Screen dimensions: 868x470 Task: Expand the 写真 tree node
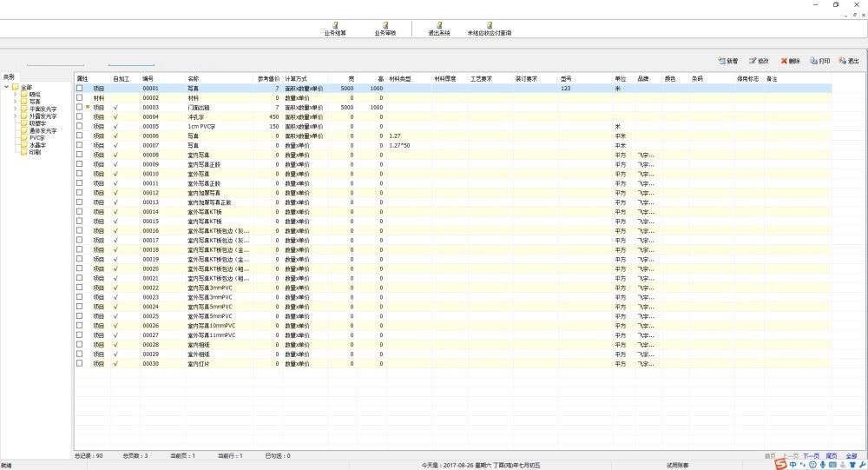[x=15, y=102]
